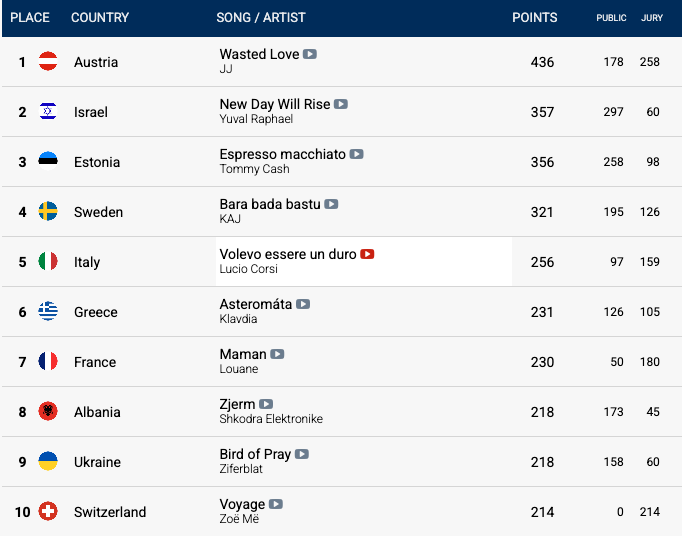This screenshot has height=536, width=682.
Task: Play video for Wasted Love
Action: [310, 54]
